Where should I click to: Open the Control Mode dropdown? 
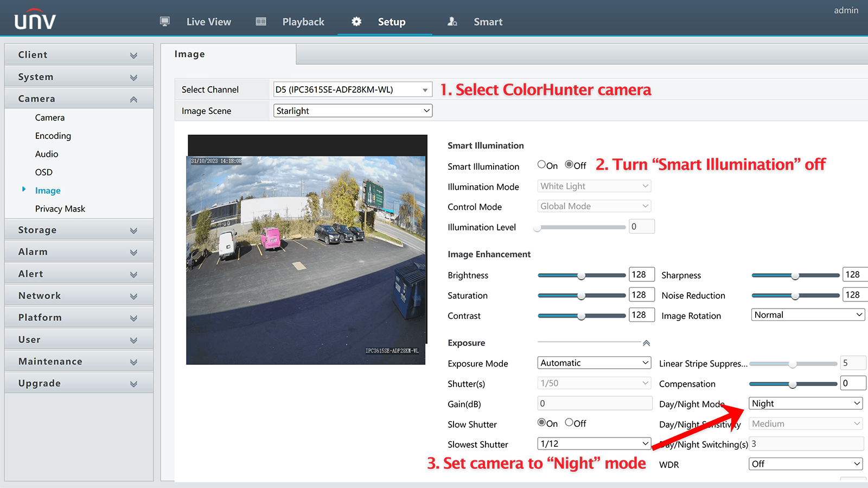pos(594,206)
